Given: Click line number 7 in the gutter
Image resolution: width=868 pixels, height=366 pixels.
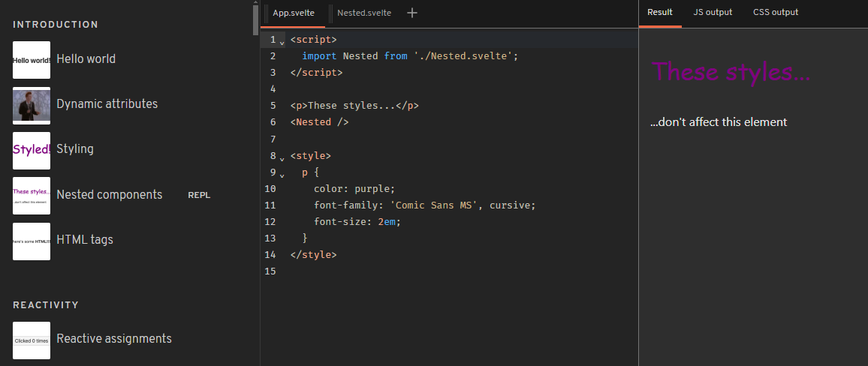Looking at the screenshot, I should click(273, 139).
